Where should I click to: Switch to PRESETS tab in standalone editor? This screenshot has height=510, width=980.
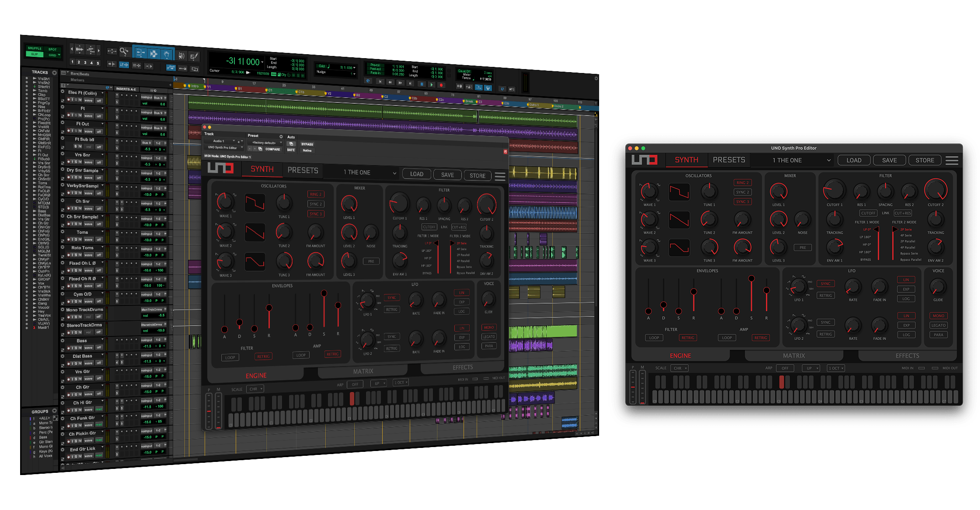729,160
